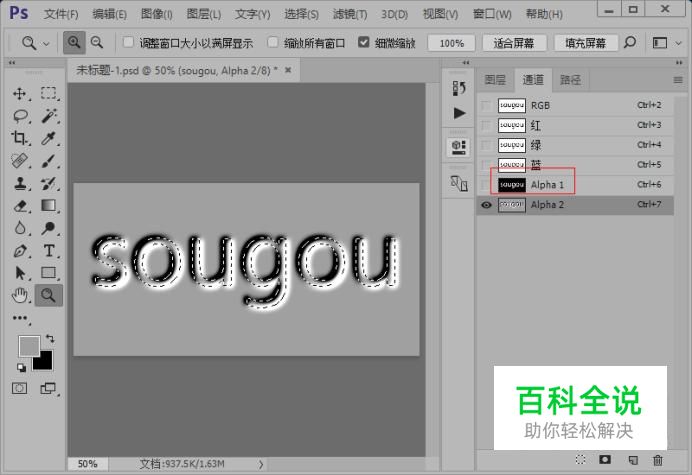Hide the Alpha 2 channel eye
692x475 pixels.
click(486, 205)
